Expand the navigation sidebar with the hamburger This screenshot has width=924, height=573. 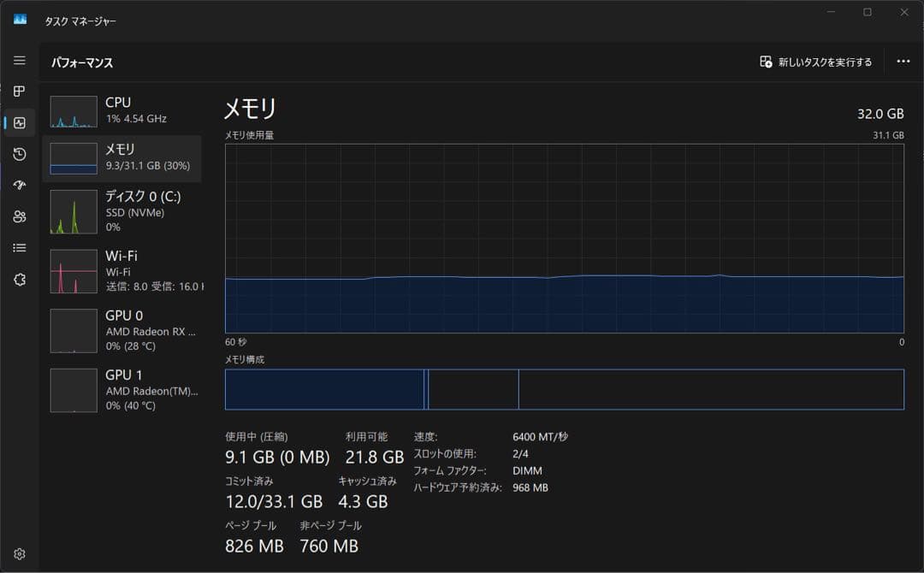(19, 60)
